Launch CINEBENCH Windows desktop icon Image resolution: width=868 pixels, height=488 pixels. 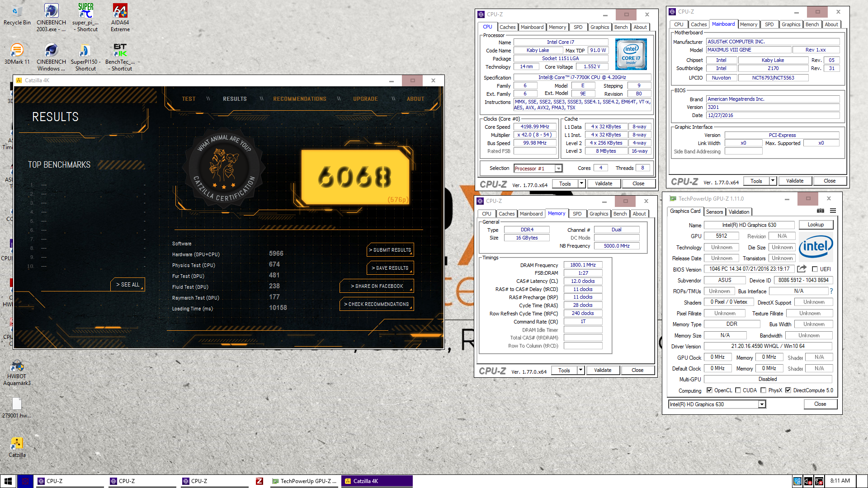[51, 56]
